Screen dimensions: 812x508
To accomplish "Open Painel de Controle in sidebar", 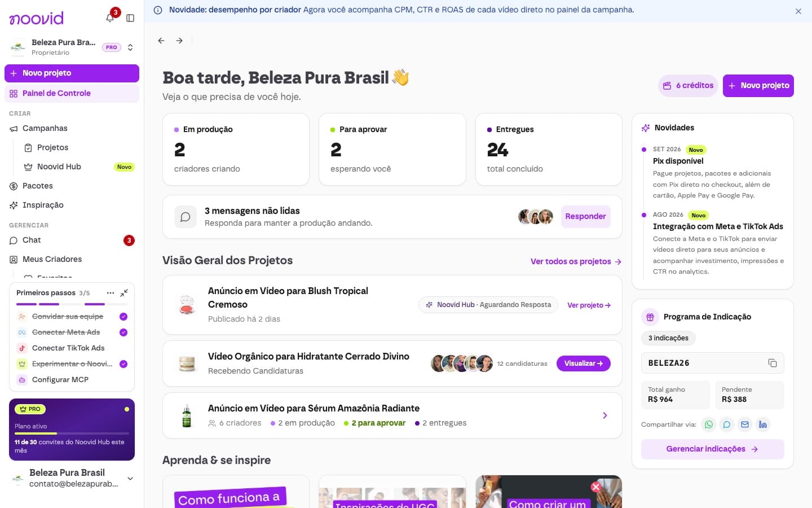I will coord(72,94).
